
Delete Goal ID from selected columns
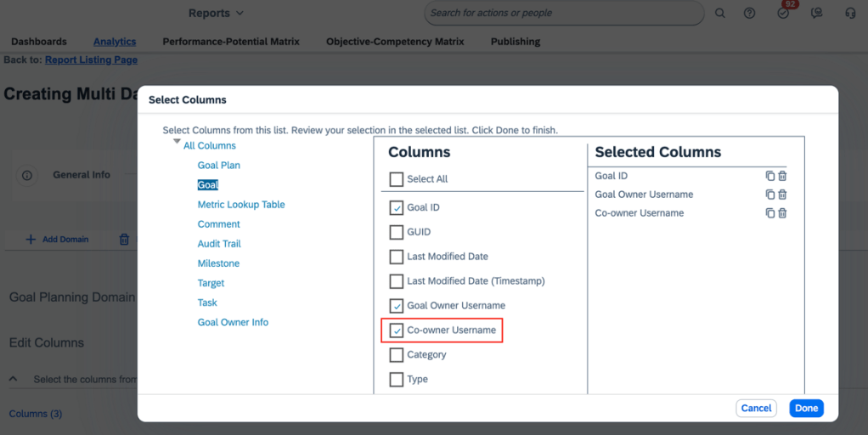point(782,176)
